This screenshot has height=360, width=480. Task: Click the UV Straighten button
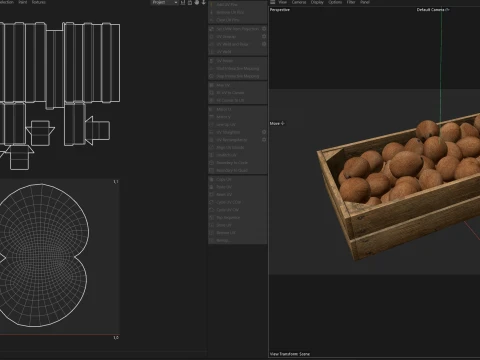235,132
